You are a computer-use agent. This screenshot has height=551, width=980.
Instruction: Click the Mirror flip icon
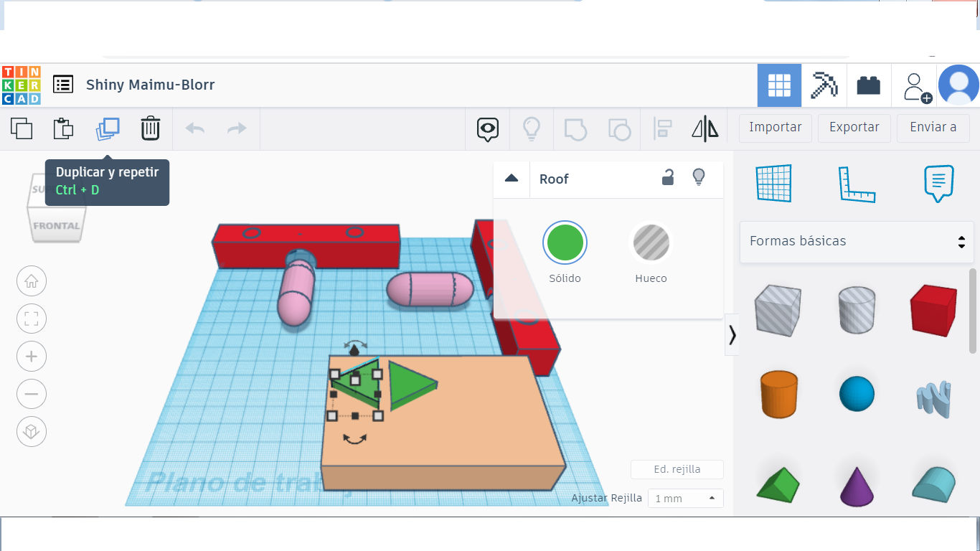click(705, 128)
